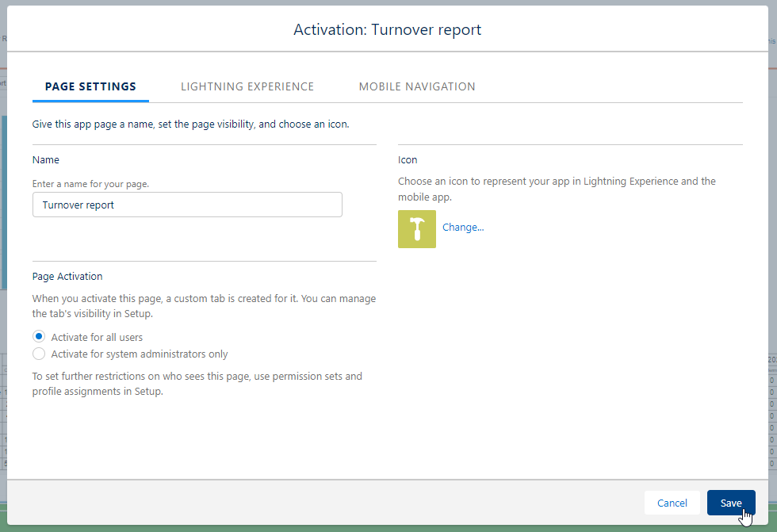Select Activate for system administrators only
Image resolution: width=777 pixels, height=532 pixels.
coord(39,354)
